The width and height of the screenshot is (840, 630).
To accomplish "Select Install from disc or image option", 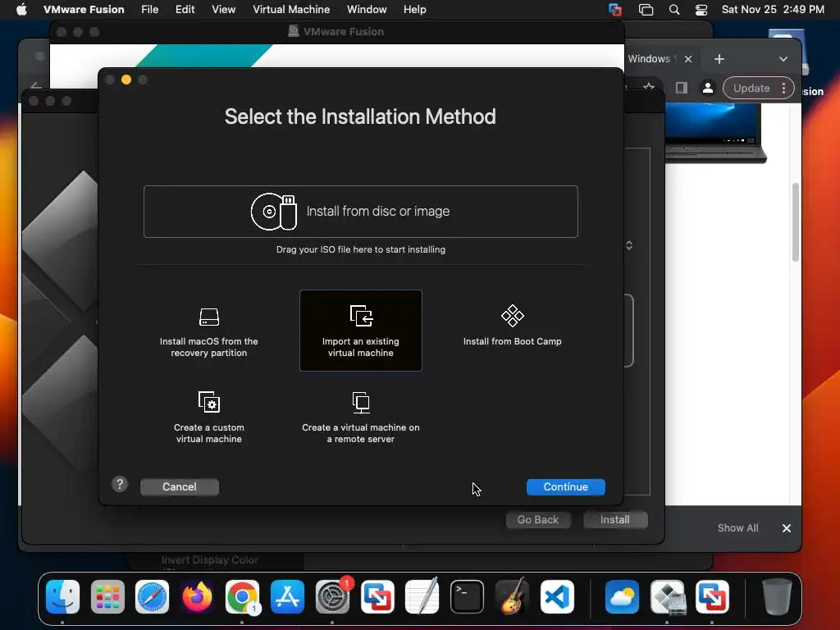I will point(361,212).
